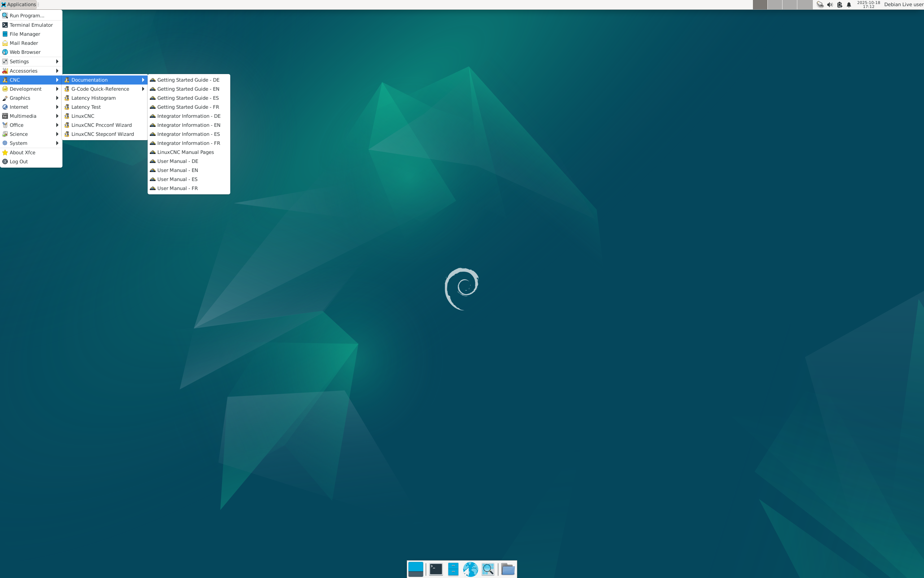Expand the Multimedia submenu

[x=31, y=116]
